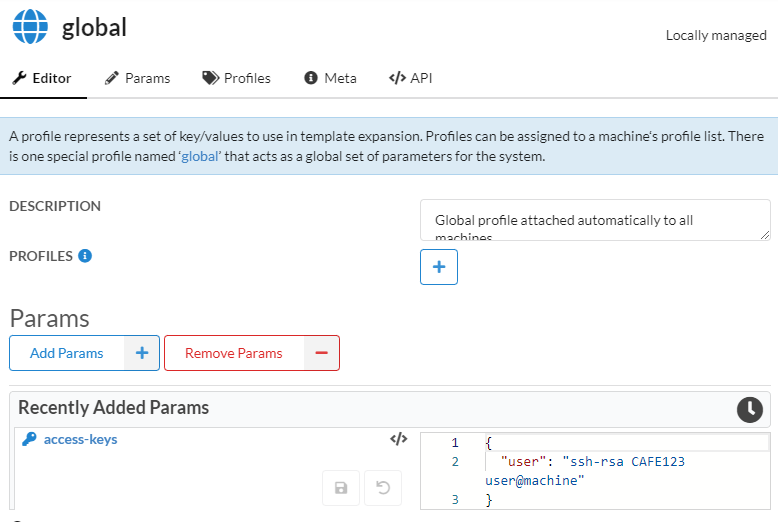Revert access-keys changes with undo icon
Screen dimensions: 778x522
click(382, 488)
